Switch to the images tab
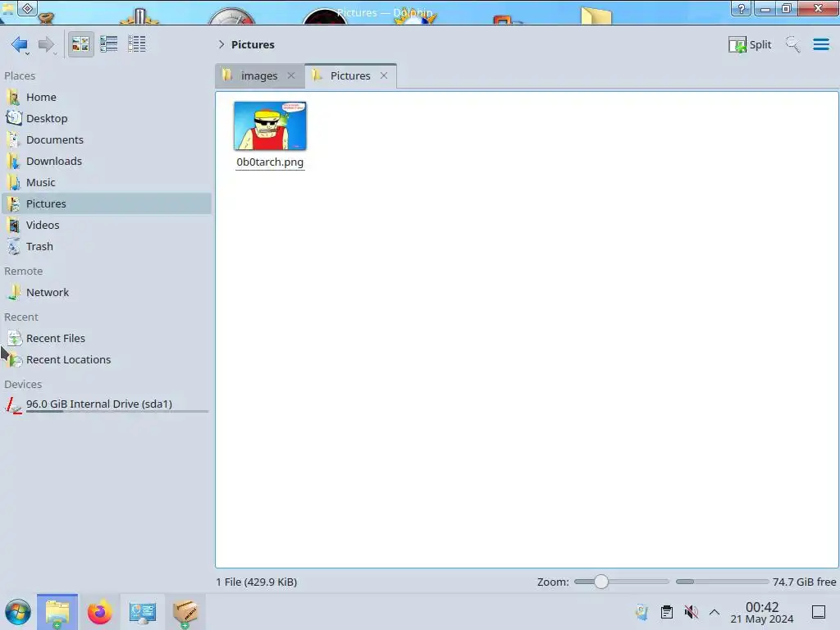This screenshot has width=840, height=630. [259, 75]
